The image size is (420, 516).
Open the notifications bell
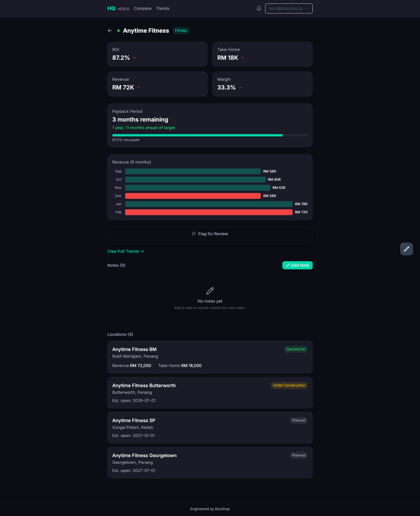pyautogui.click(x=259, y=8)
